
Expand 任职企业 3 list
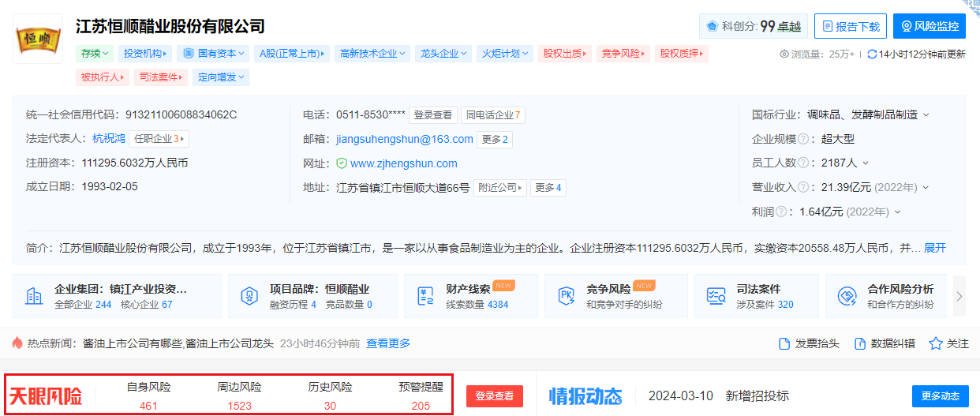tap(159, 139)
